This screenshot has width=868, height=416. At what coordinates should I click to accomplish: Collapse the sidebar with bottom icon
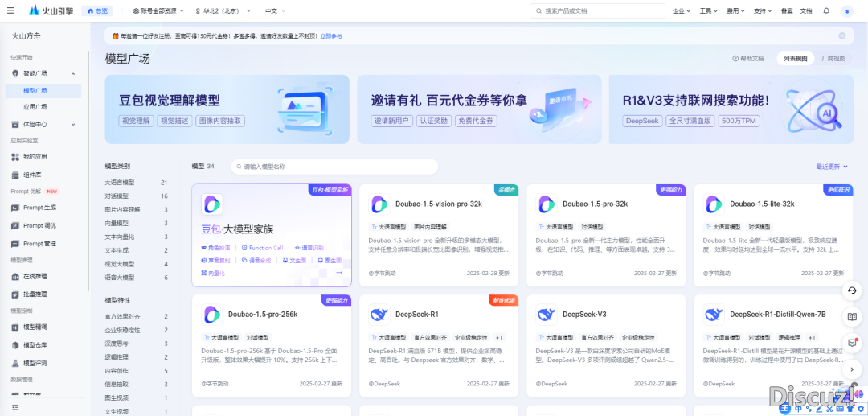tap(15, 407)
